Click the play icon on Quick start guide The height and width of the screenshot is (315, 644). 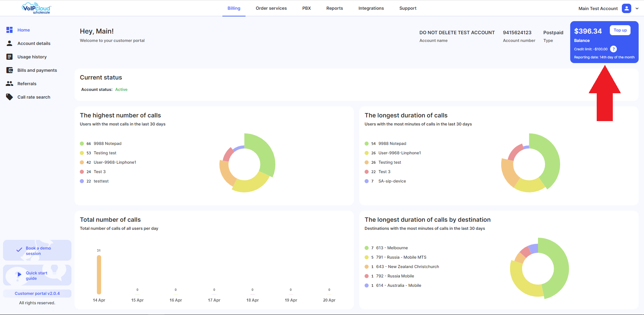point(19,274)
